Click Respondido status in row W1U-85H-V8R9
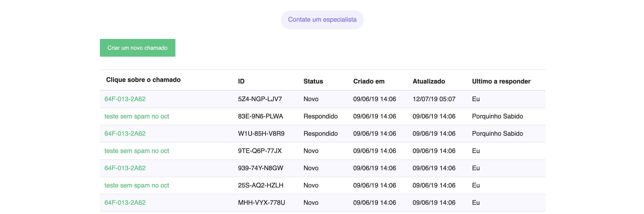The width and height of the screenshot is (644, 214). pyautogui.click(x=320, y=133)
